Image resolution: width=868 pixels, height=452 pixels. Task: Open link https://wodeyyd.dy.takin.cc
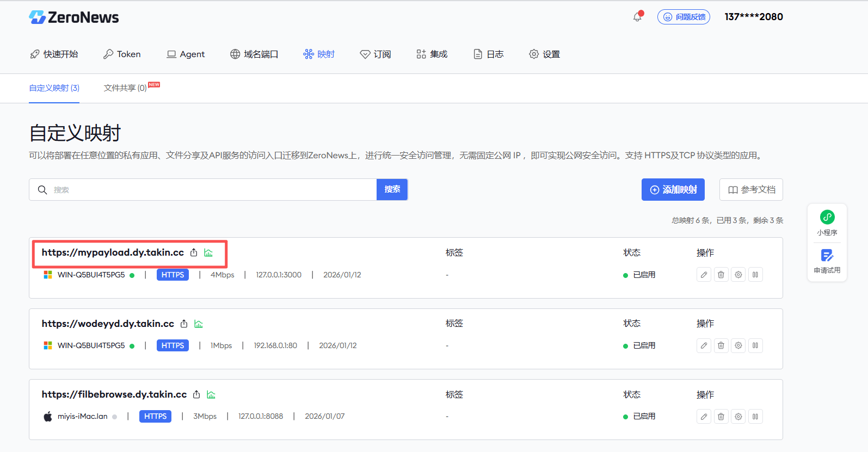[x=108, y=324]
